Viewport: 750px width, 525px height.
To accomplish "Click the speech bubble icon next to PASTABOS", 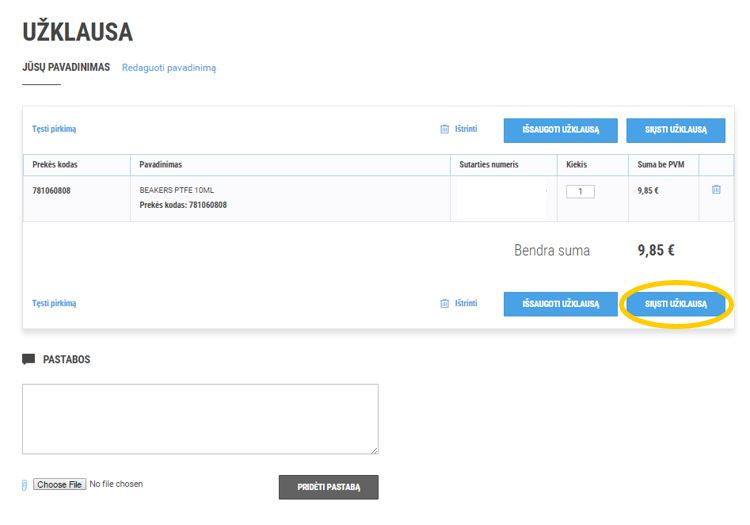I will click(x=29, y=359).
